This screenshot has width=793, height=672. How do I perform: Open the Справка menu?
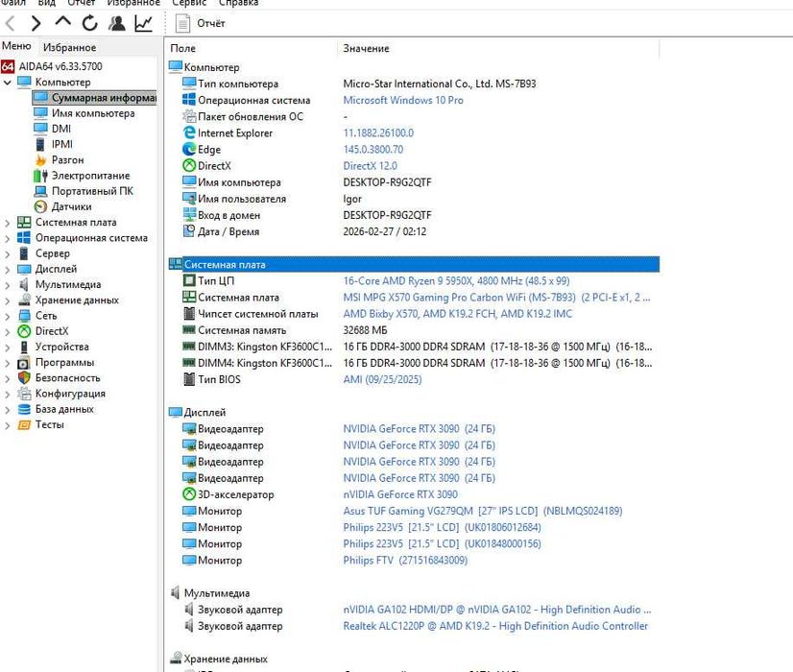point(239,3)
